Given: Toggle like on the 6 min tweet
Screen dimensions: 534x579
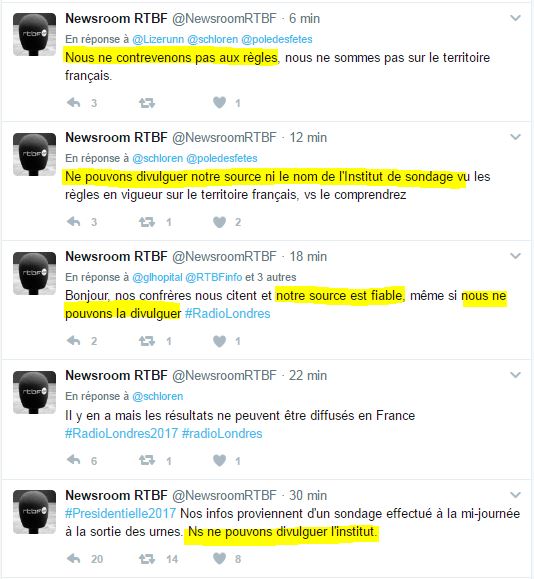Looking at the screenshot, I should [x=219, y=103].
